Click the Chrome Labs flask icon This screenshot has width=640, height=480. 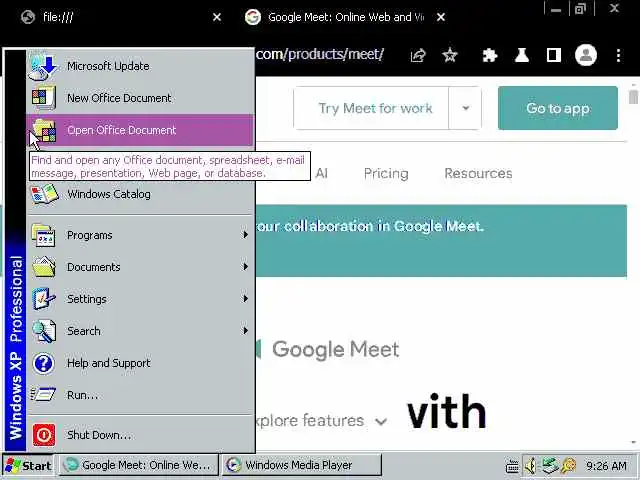[x=522, y=55]
